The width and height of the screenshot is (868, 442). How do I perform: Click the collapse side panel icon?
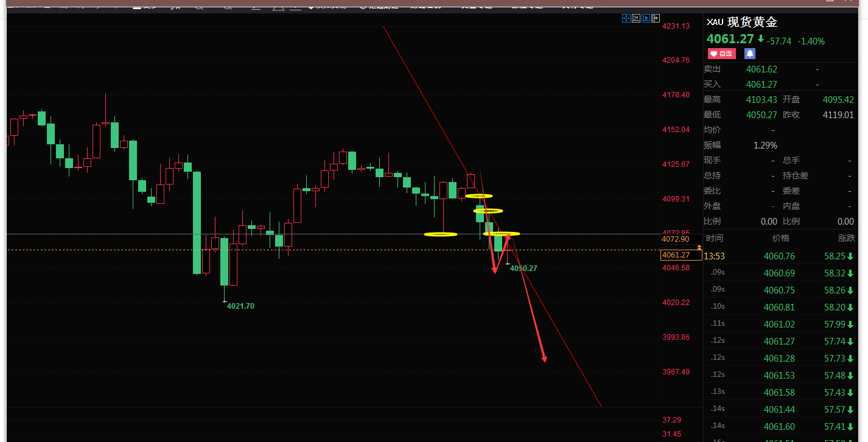tap(656, 18)
